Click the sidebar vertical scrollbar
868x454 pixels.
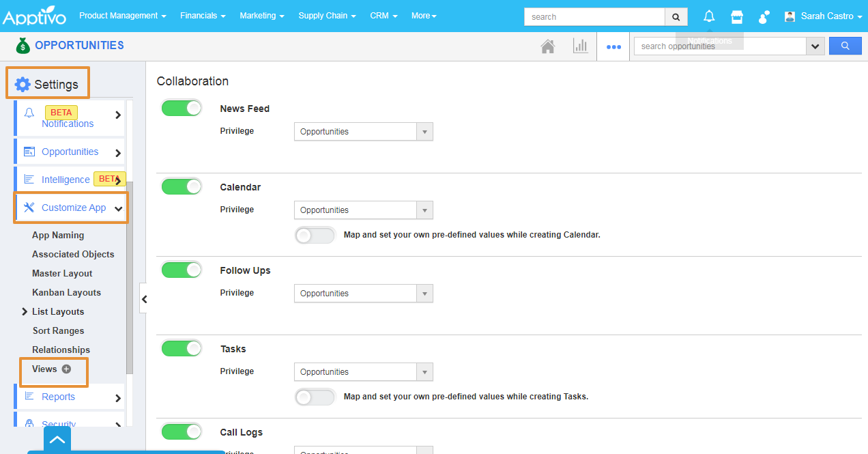(x=130, y=273)
